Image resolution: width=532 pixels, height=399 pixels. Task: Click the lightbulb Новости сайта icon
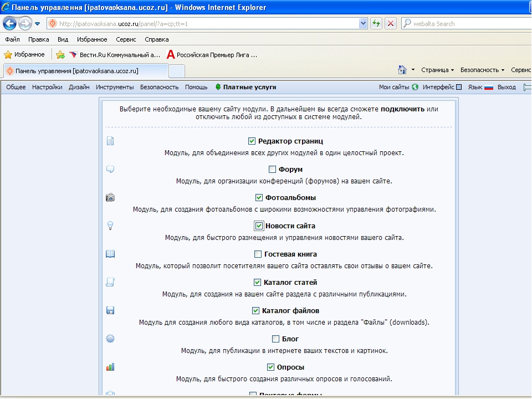[x=110, y=226]
